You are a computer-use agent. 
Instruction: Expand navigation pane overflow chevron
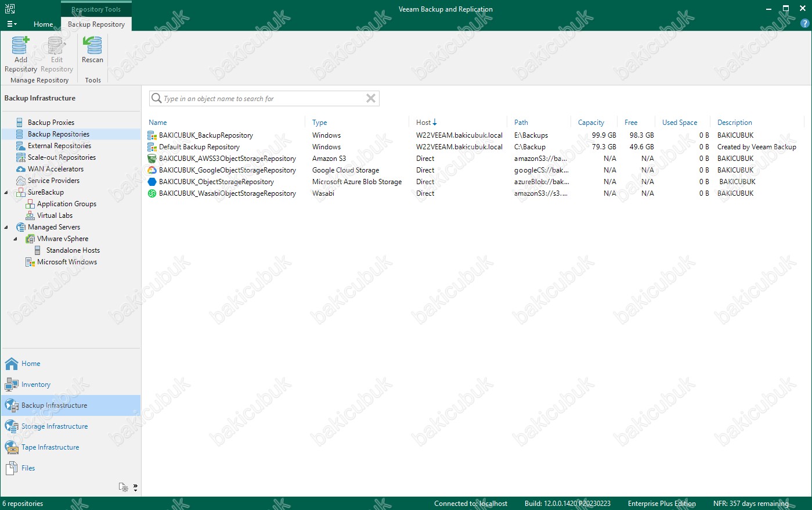[x=135, y=487]
